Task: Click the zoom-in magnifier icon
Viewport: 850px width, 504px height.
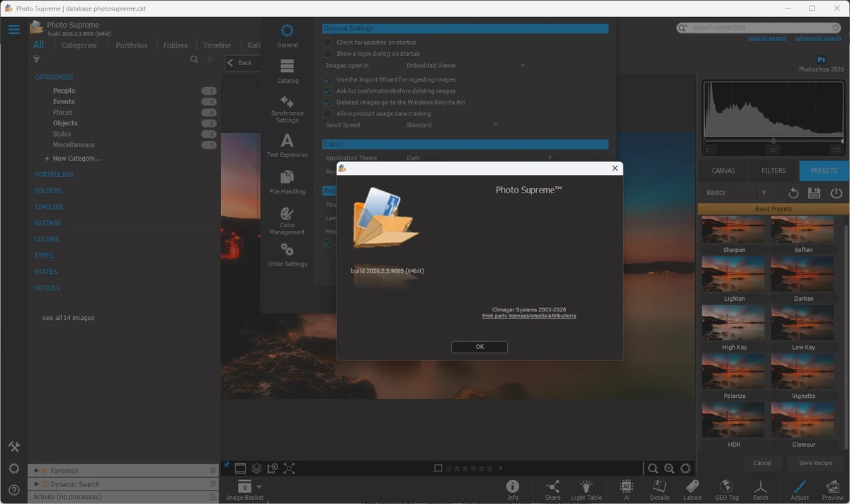Action: [x=669, y=469]
